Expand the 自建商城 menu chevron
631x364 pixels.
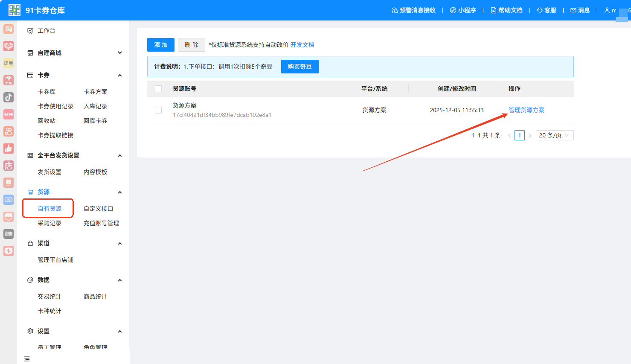click(120, 53)
